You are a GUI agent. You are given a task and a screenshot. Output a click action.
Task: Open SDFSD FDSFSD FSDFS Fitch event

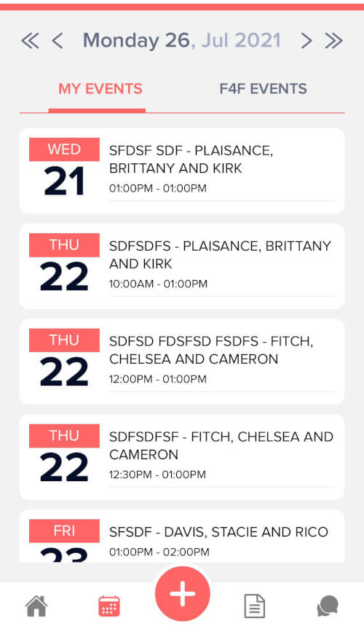pyautogui.click(x=182, y=362)
